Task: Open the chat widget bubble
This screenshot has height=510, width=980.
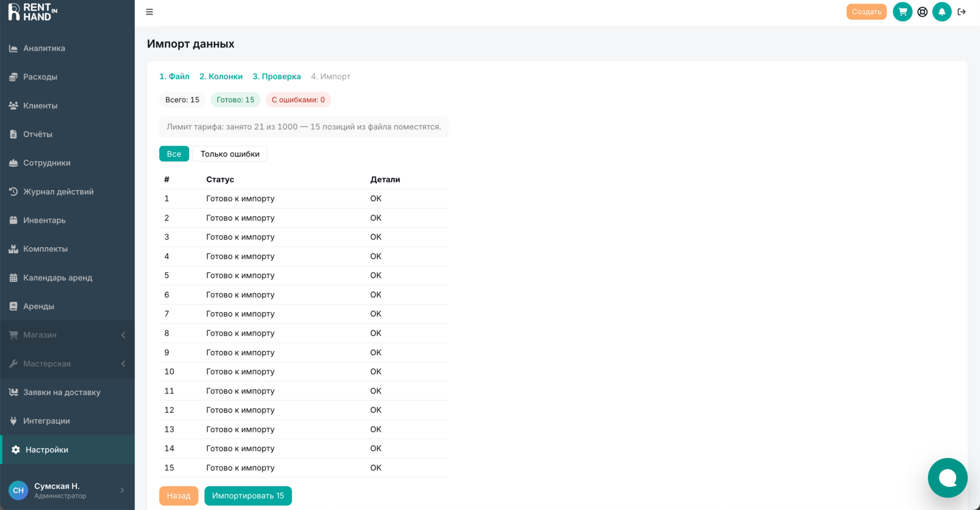Action: [x=947, y=478]
